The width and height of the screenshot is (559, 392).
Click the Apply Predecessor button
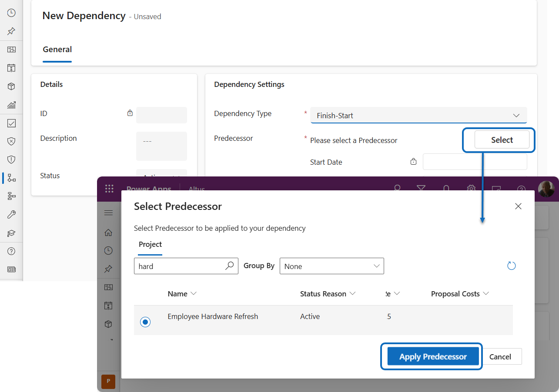pos(432,357)
